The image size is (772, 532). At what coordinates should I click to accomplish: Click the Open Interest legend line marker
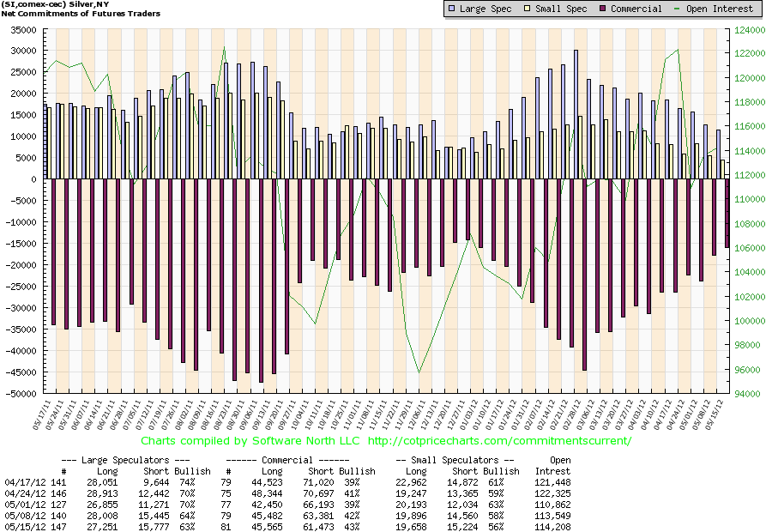click(677, 9)
